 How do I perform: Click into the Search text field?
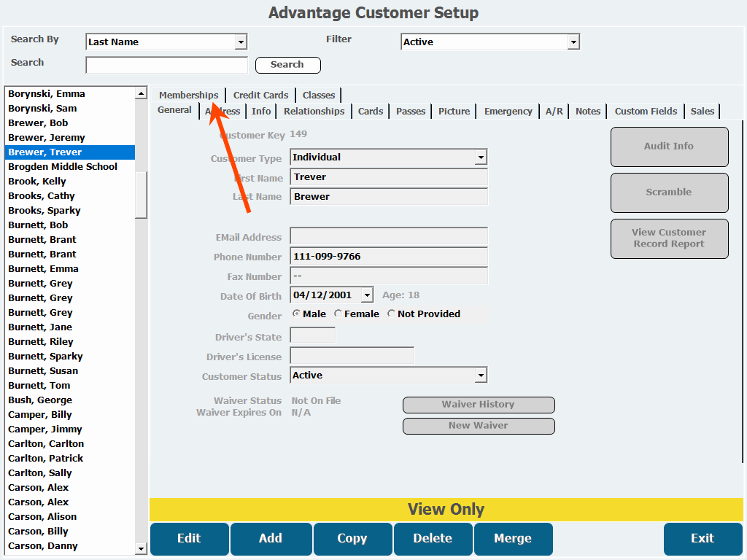(x=167, y=65)
